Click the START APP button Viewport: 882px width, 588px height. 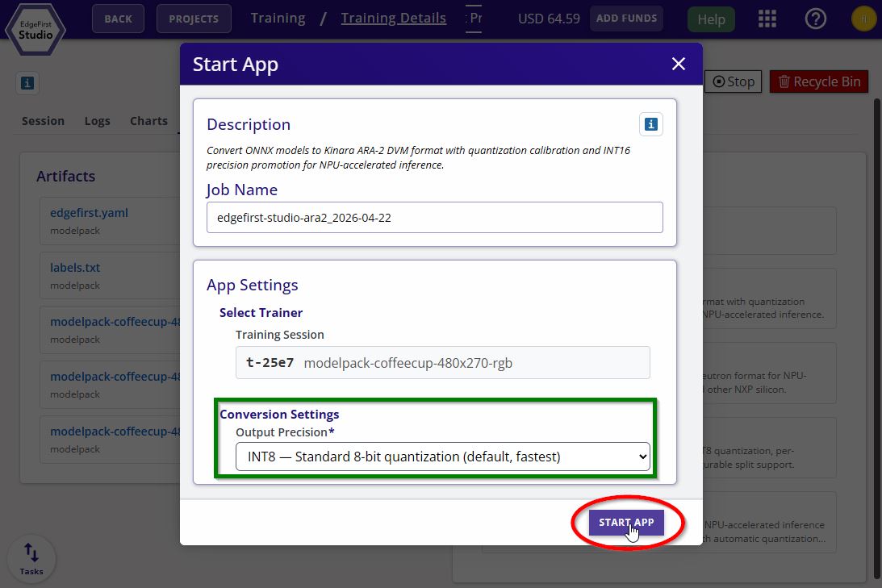pyautogui.click(x=626, y=522)
